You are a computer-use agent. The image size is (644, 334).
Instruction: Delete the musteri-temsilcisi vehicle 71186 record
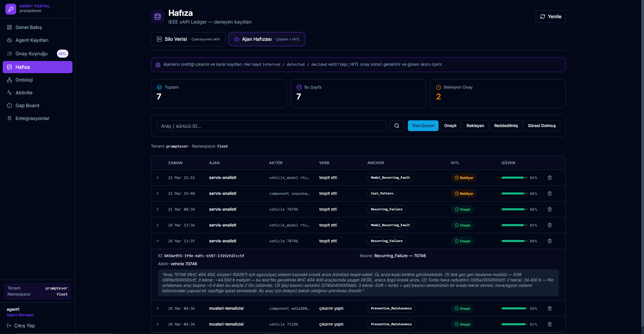[x=549, y=324]
